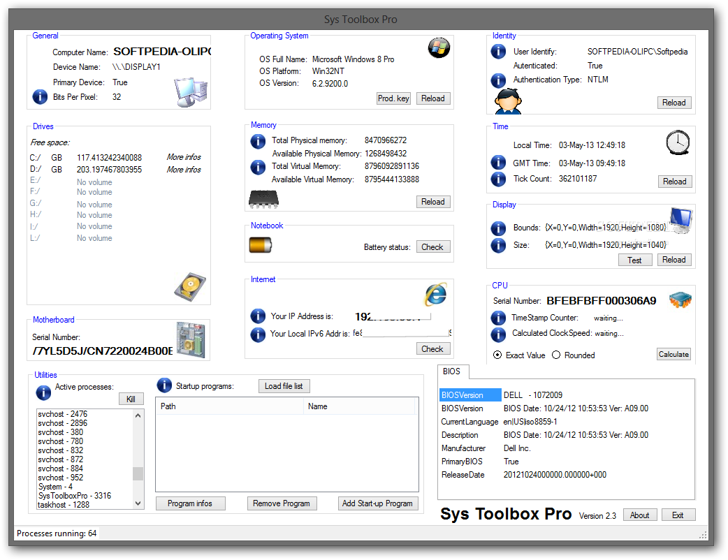Image resolution: width=728 pixels, height=560 pixels.
Task: Open More infos for drive D
Action: (184, 170)
